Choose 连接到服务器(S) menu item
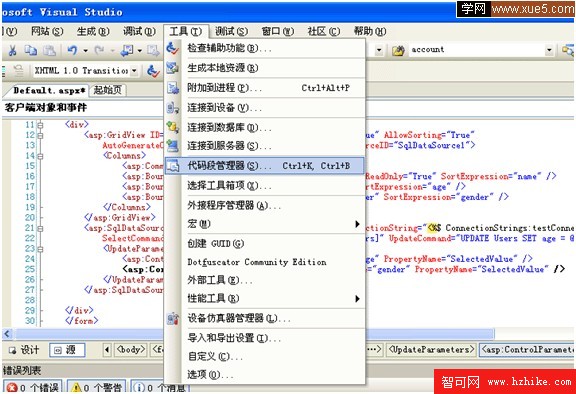Viewport: 576px width, 394px height. (264, 146)
